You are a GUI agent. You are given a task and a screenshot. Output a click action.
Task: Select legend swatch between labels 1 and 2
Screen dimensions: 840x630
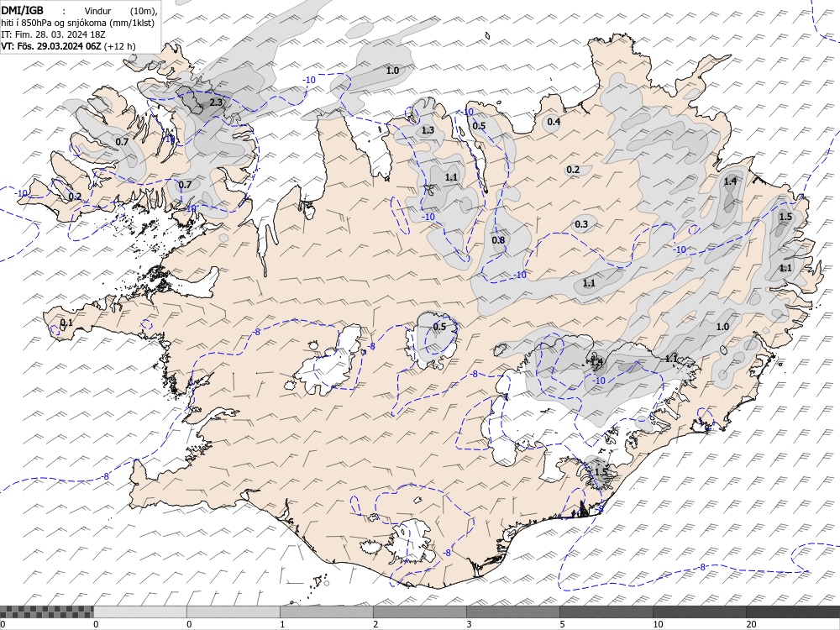coord(327,612)
